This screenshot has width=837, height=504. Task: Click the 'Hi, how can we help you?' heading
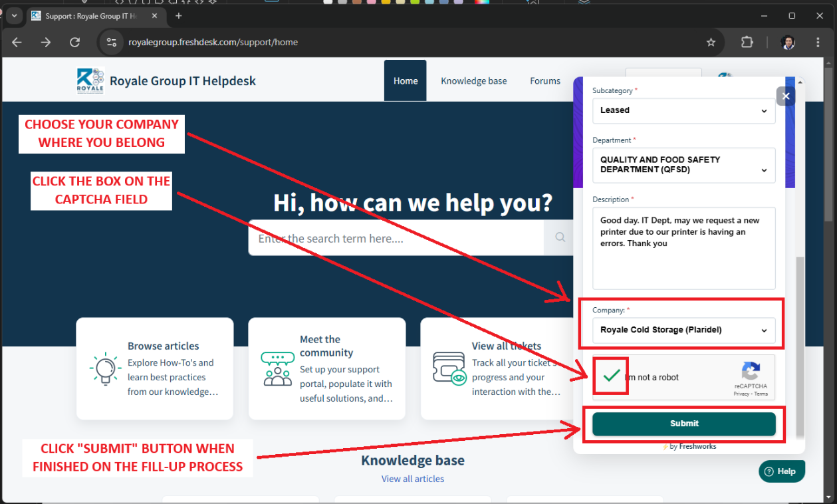pos(413,202)
